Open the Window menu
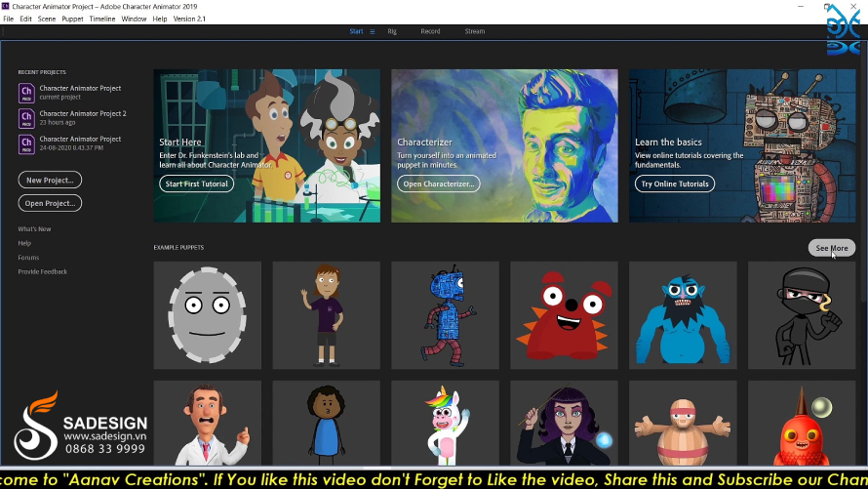The width and height of the screenshot is (868, 489). pos(134,19)
